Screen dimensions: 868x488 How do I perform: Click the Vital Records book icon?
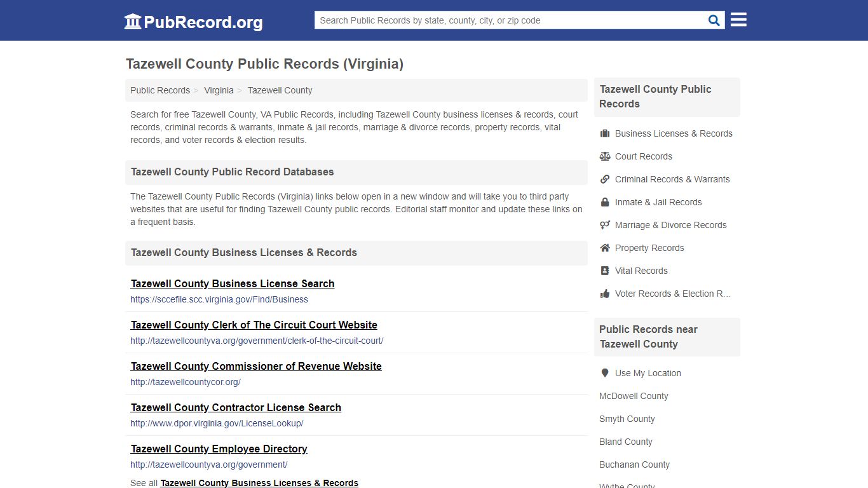[x=605, y=271]
